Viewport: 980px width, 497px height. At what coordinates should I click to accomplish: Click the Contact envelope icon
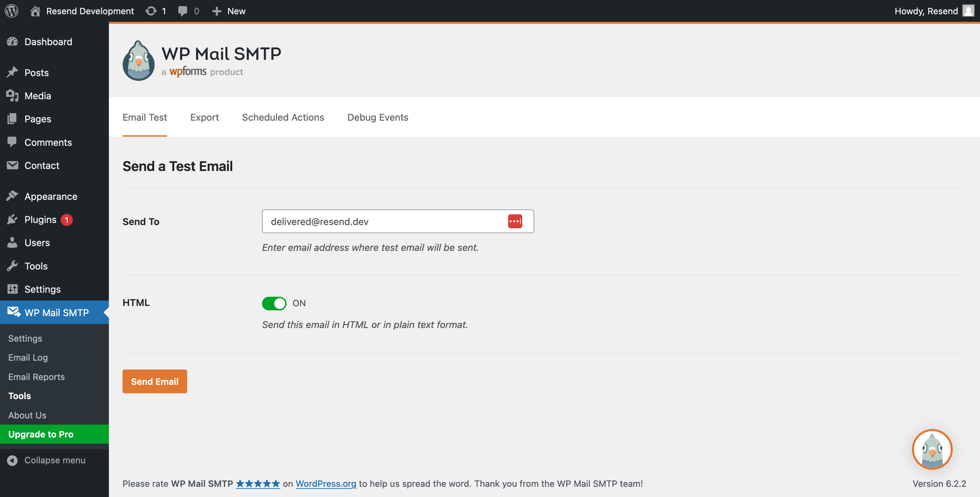13,165
